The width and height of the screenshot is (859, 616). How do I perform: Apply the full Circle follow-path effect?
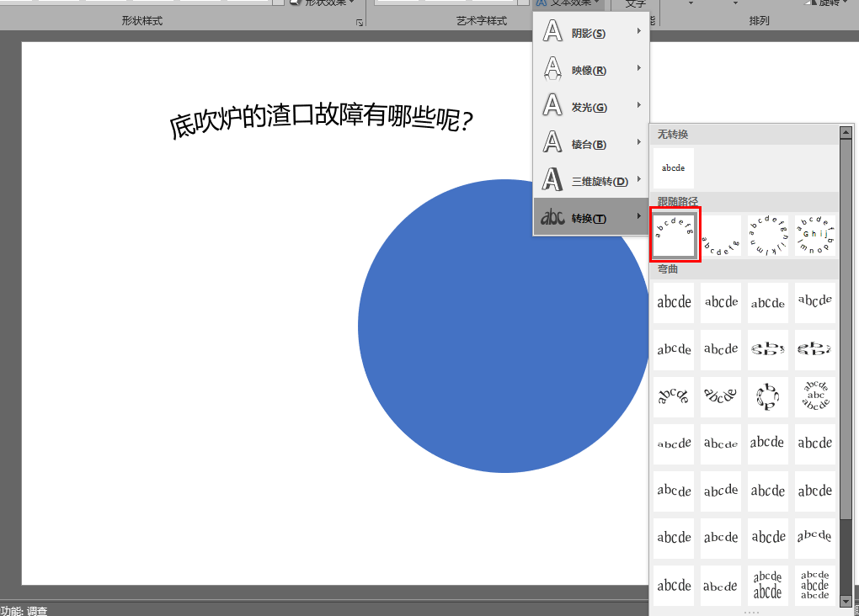[x=768, y=236]
